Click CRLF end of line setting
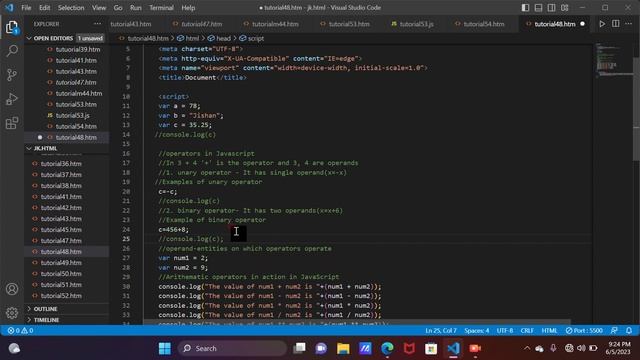Image resolution: width=640 pixels, height=360 pixels. coord(527,331)
